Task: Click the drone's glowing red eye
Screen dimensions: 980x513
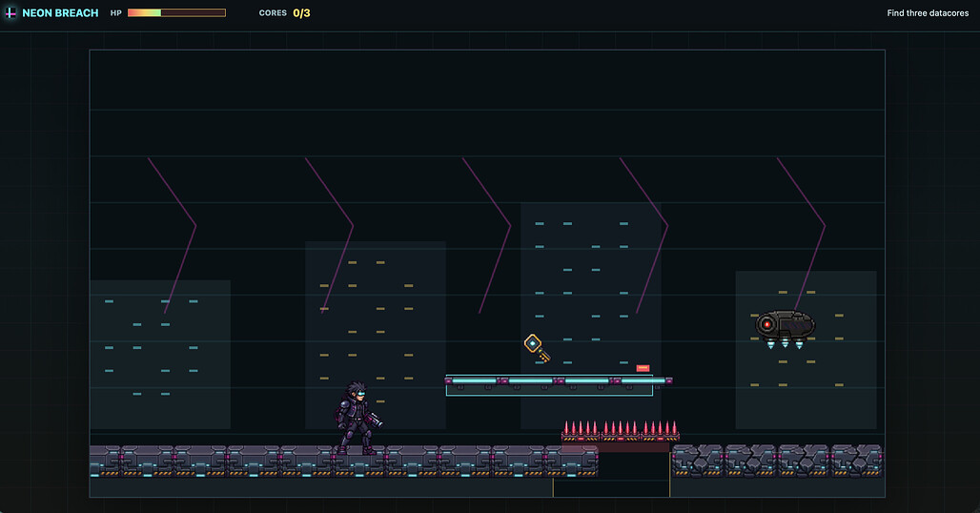Action: [x=766, y=324]
